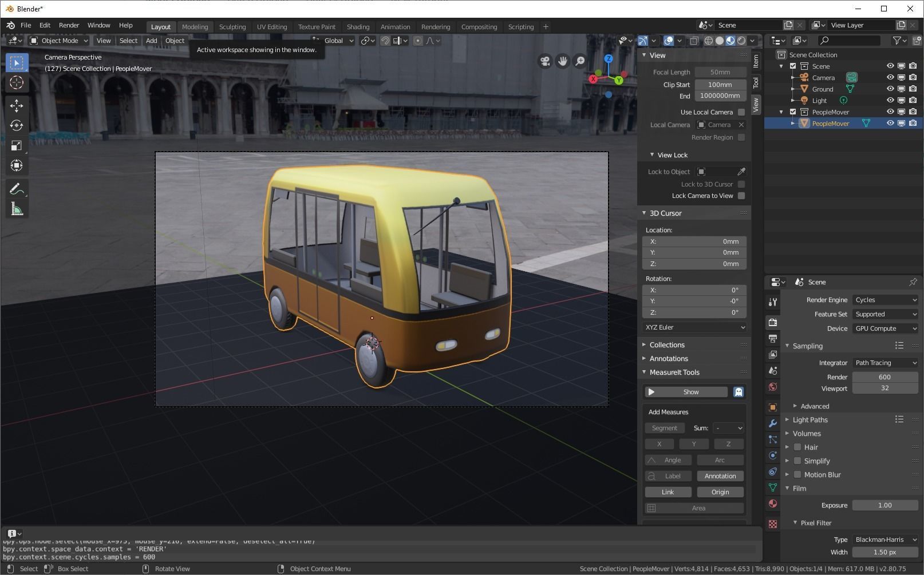Click the Exposure 1.00 slider
Viewport: 924px width, 575px height.
point(885,505)
